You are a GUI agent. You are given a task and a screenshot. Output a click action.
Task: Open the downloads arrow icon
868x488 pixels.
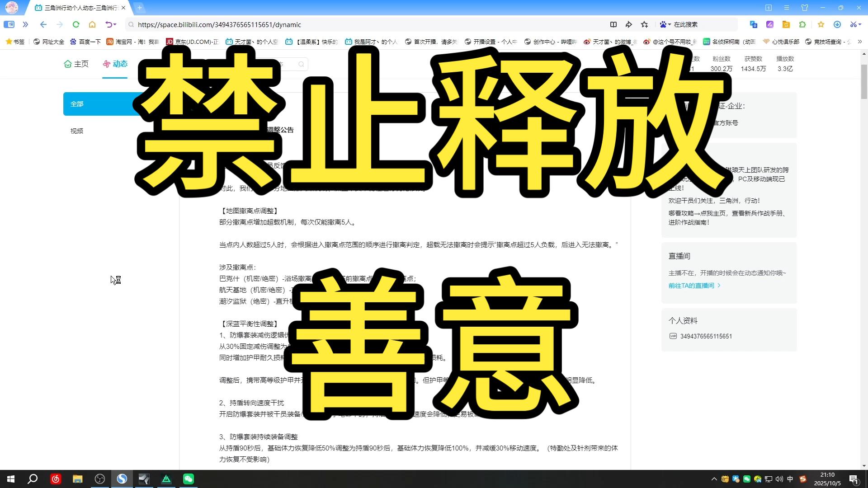pyautogui.click(x=837, y=24)
